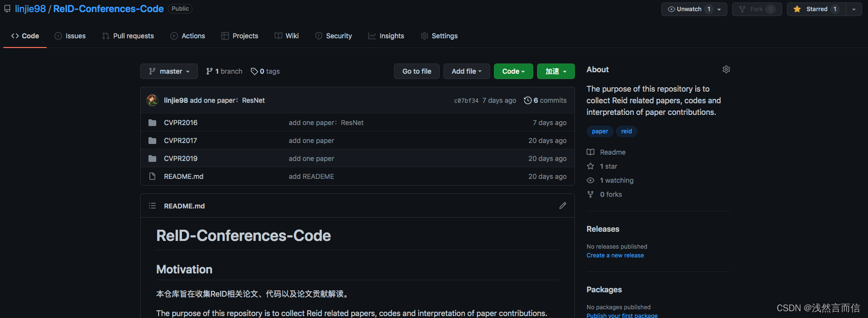The image size is (868, 318).
Task: Open the Security tab
Action: pos(333,36)
